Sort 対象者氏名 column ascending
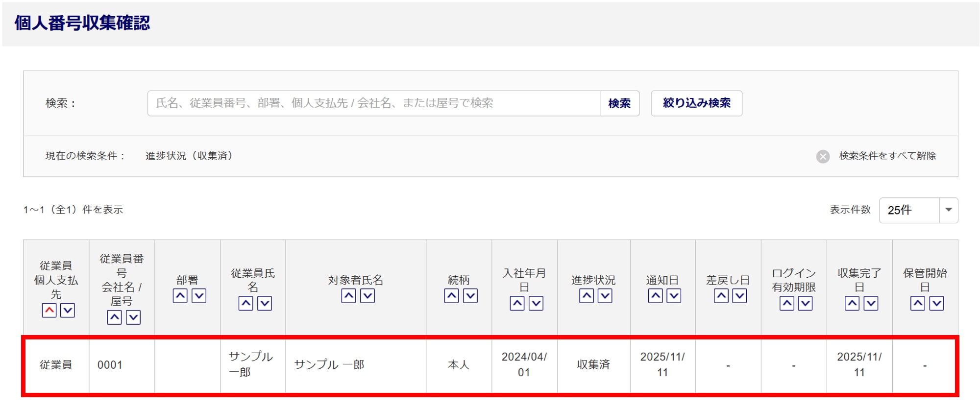980x408 pixels. (x=348, y=296)
